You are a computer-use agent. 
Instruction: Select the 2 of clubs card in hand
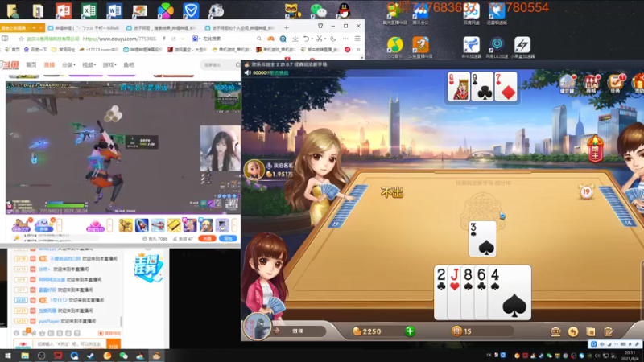click(x=440, y=292)
